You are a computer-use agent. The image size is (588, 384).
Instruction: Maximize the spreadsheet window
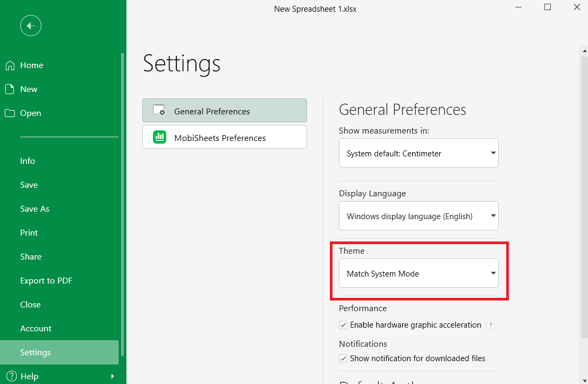click(x=548, y=7)
